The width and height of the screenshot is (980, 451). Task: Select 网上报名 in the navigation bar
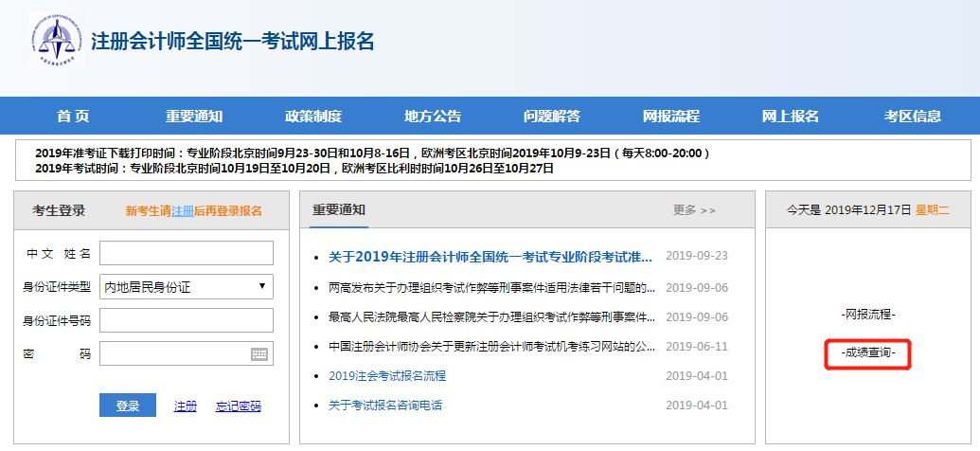point(791,117)
